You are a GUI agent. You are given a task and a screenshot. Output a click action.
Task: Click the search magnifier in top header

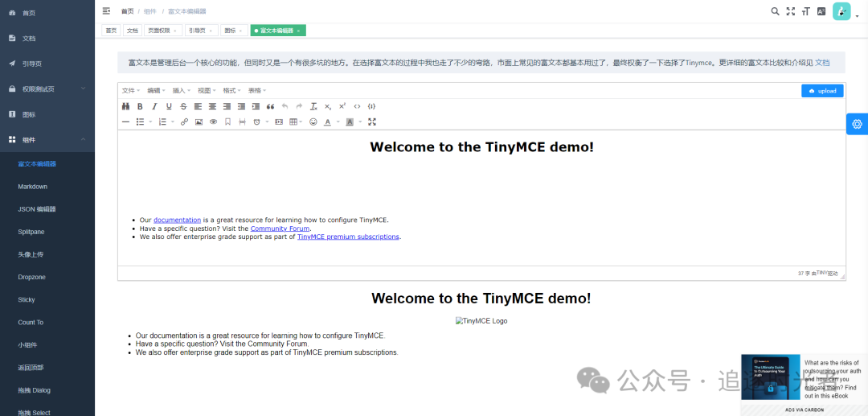tap(775, 11)
